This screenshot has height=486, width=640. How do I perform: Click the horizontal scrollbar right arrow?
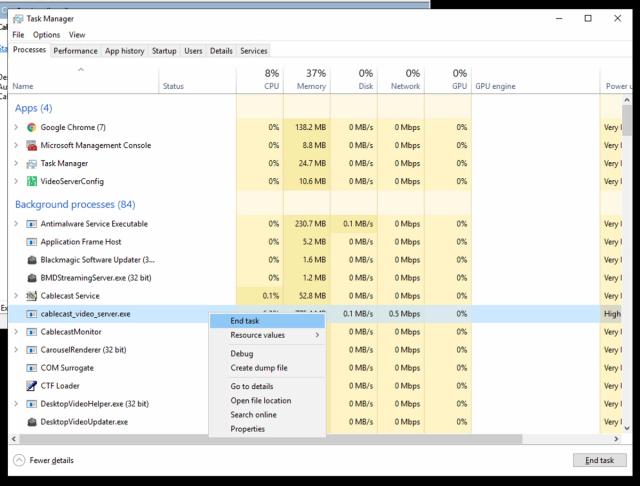click(616, 439)
